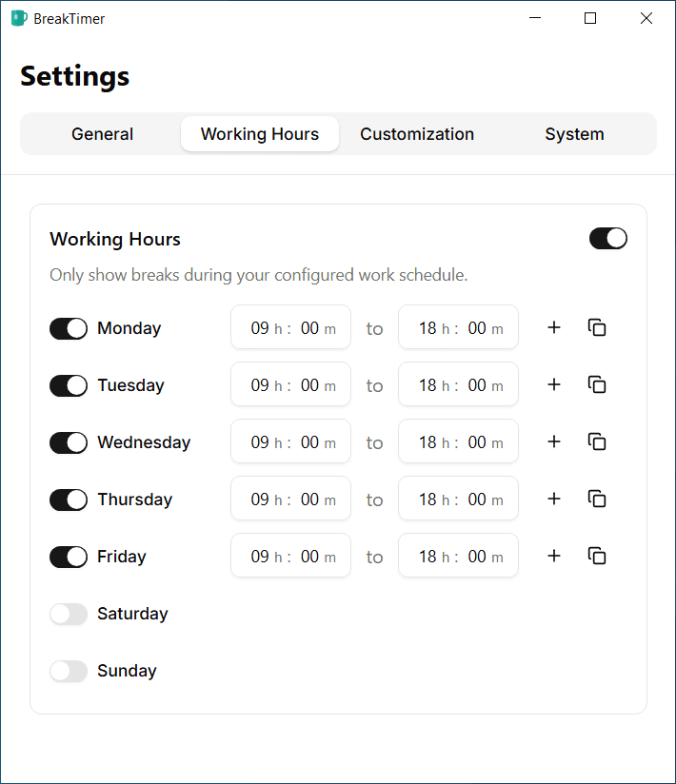Click Thursday's end minutes field
This screenshot has width=676, height=784.
point(477,500)
